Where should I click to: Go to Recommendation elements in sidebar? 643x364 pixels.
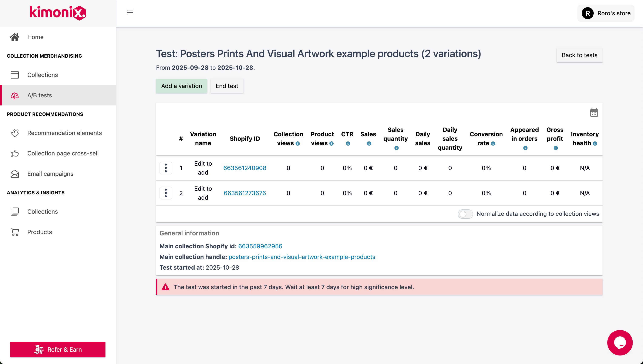click(x=64, y=133)
